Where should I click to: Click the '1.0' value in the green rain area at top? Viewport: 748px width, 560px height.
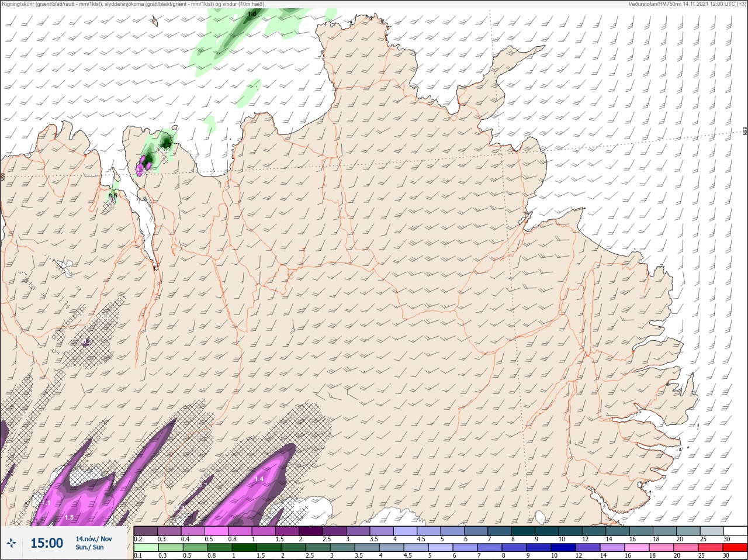pyautogui.click(x=252, y=13)
